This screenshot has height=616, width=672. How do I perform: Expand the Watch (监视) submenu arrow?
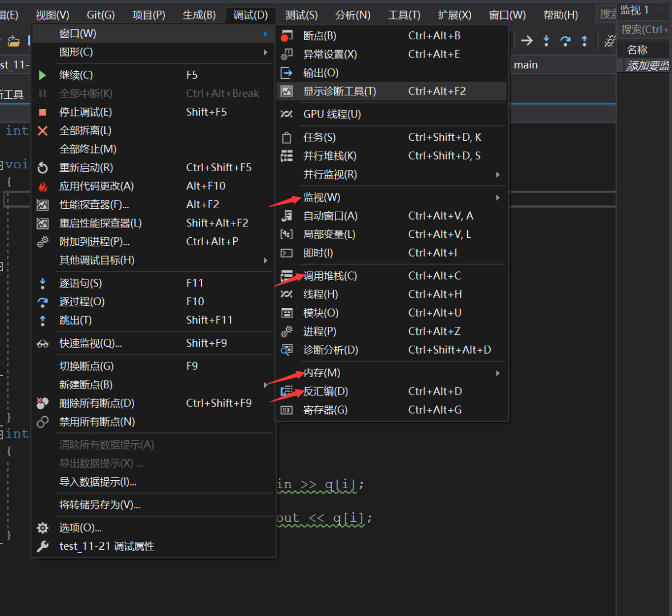pyautogui.click(x=497, y=198)
